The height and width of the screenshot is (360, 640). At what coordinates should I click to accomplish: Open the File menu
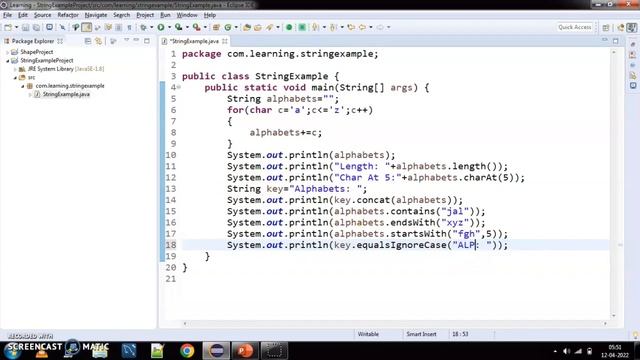point(7,15)
